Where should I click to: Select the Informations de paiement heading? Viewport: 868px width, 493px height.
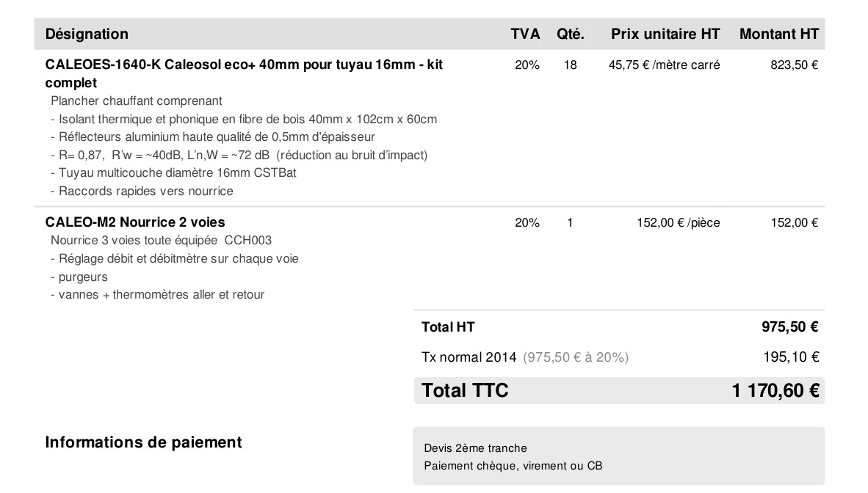(143, 442)
